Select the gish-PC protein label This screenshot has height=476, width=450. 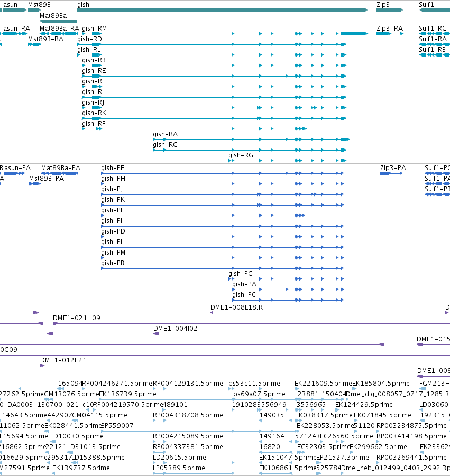(244, 295)
